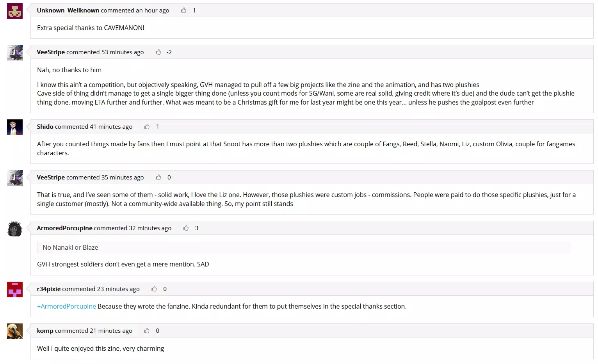
Task: Click thumbs-up on VeeStripe's 53 minutes ago comment
Action: [x=158, y=52]
